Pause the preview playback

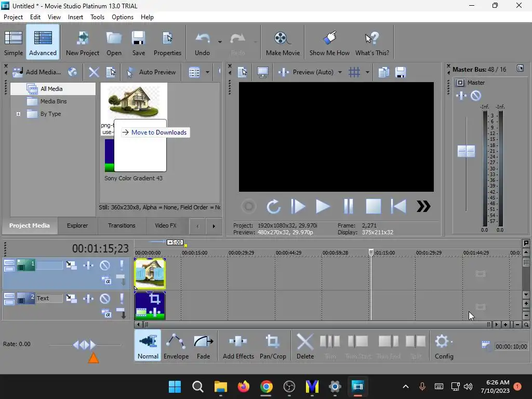(349, 206)
